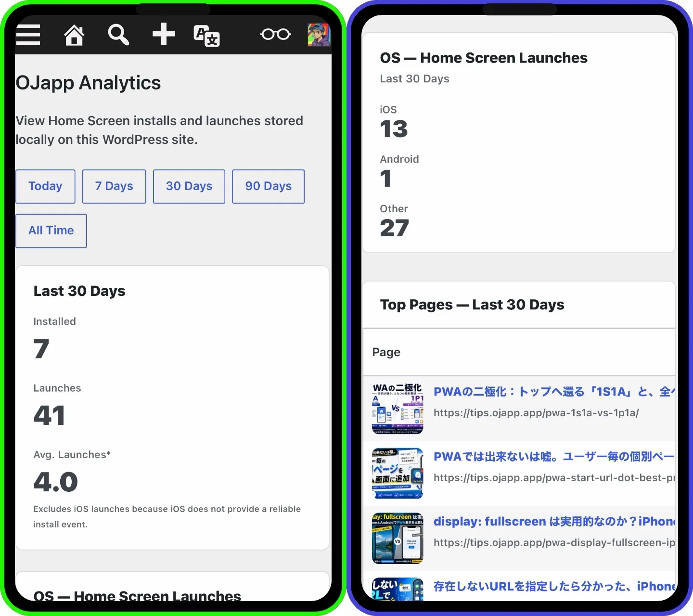Open the translate language icon

[x=206, y=36]
